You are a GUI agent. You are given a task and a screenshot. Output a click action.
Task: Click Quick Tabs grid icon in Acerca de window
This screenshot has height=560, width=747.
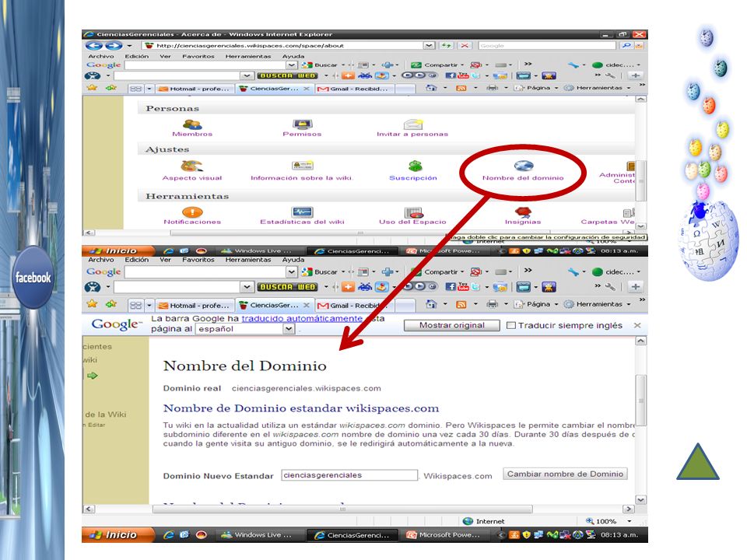pyautogui.click(x=135, y=89)
